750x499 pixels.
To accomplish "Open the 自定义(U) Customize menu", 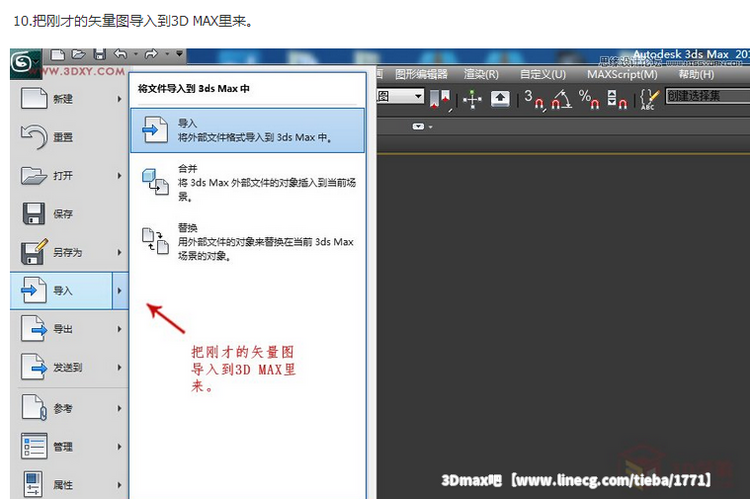I will [543, 74].
